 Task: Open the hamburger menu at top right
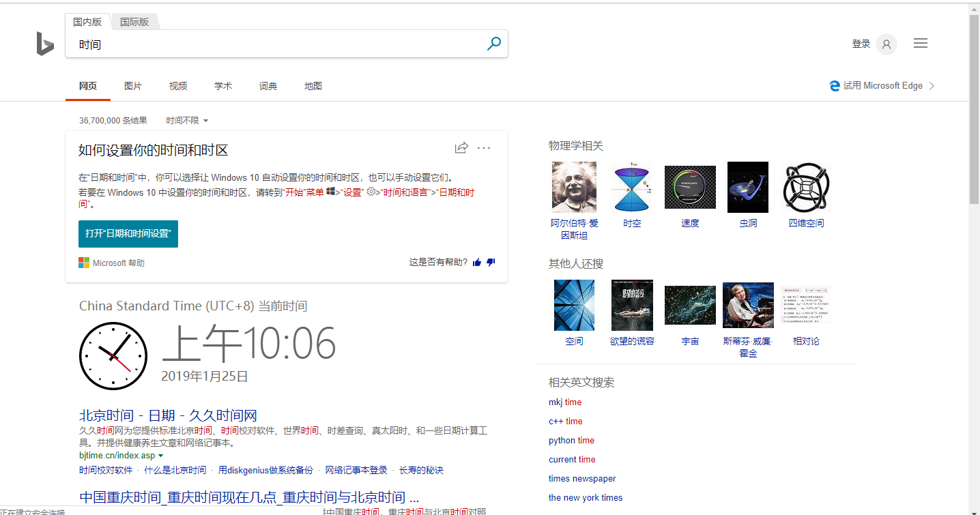click(x=920, y=42)
